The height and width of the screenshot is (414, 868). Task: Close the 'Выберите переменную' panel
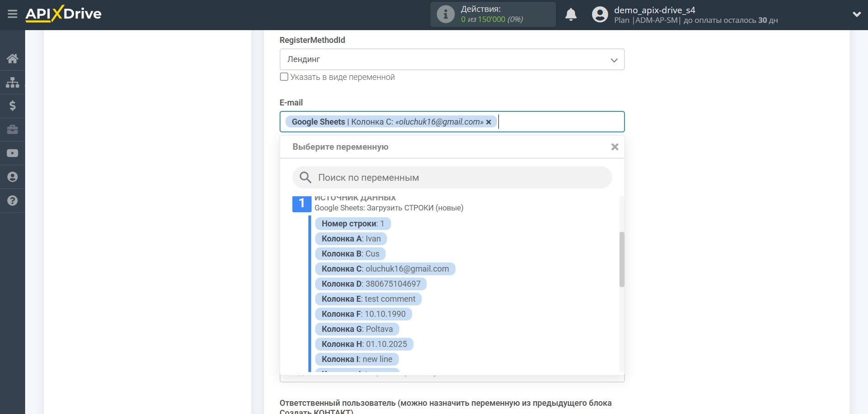[614, 147]
